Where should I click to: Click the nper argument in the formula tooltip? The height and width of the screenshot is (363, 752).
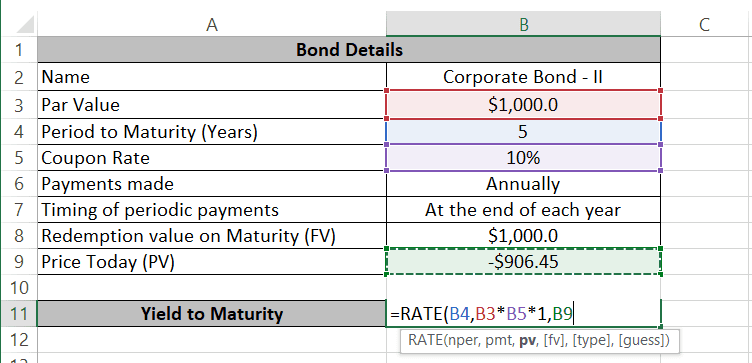[461, 341]
